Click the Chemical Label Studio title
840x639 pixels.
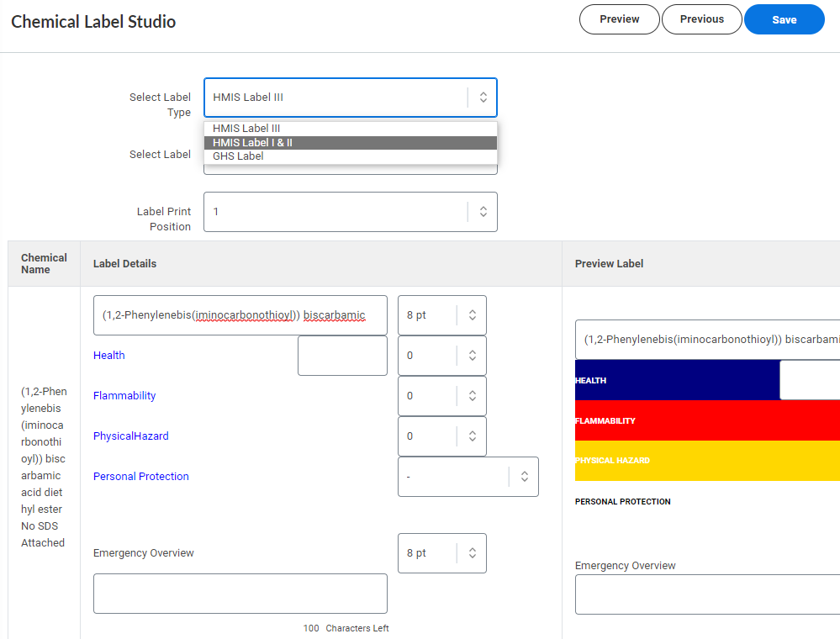[x=93, y=21]
